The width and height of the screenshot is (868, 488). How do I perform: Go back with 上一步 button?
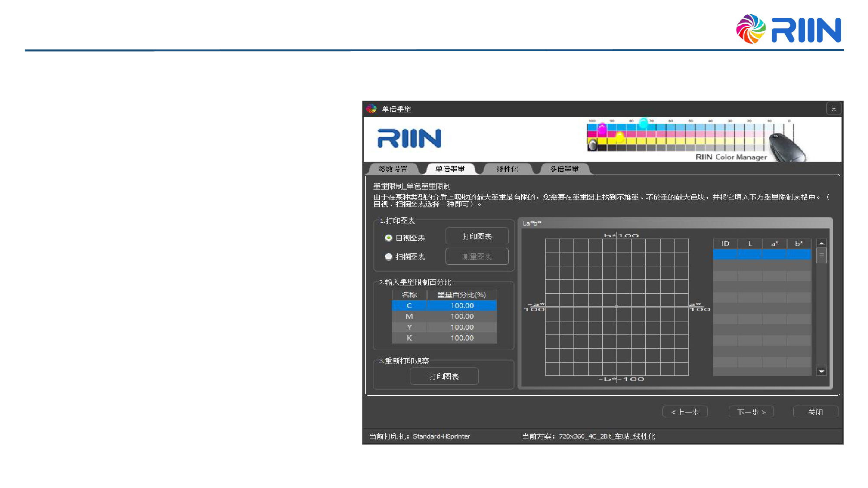(685, 412)
